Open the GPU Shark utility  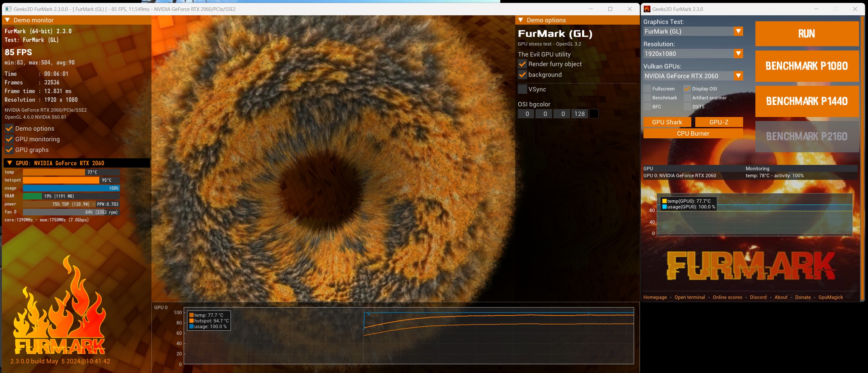pos(667,122)
